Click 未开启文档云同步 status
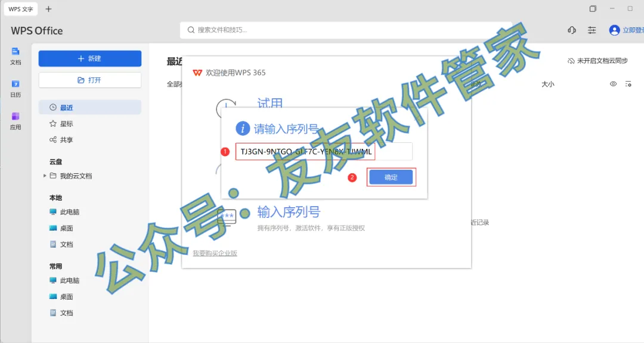Image resolution: width=644 pixels, height=343 pixels. pyautogui.click(x=598, y=61)
